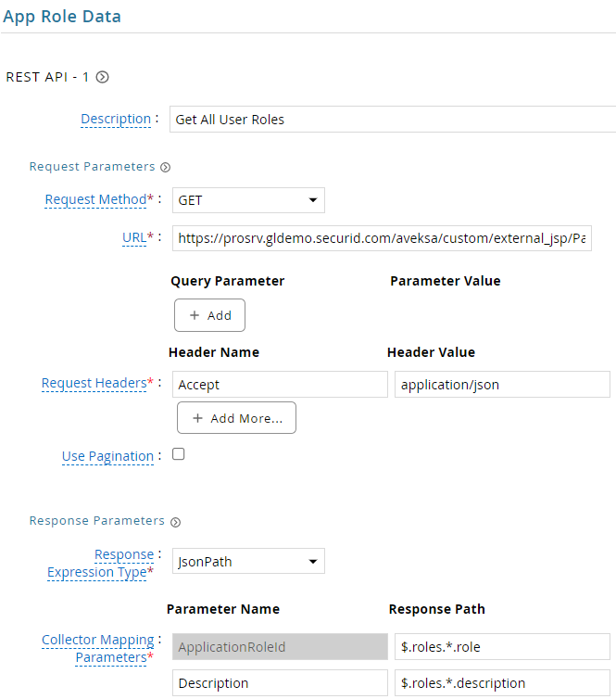Click the Response Path column heading

click(437, 609)
